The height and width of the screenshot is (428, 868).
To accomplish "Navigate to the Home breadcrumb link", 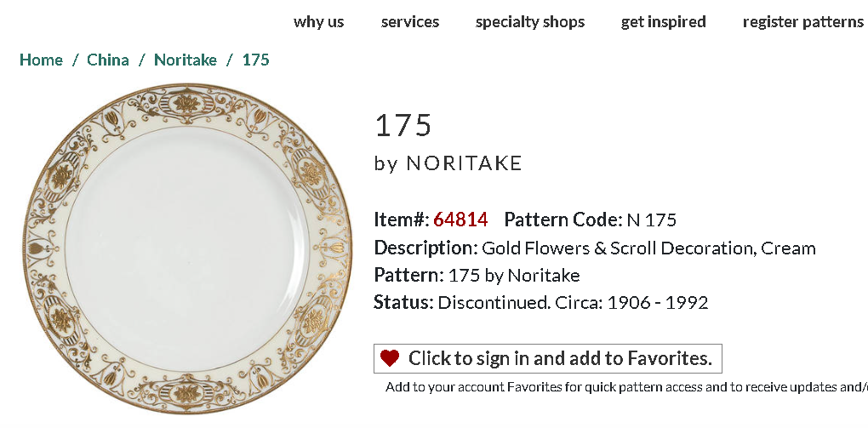I will (x=41, y=60).
